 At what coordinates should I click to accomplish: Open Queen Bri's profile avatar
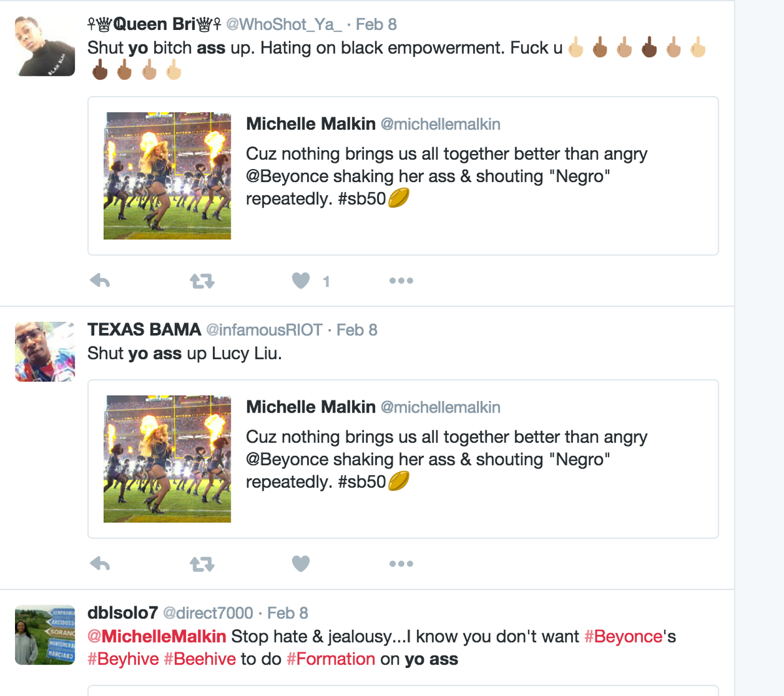click(x=45, y=46)
